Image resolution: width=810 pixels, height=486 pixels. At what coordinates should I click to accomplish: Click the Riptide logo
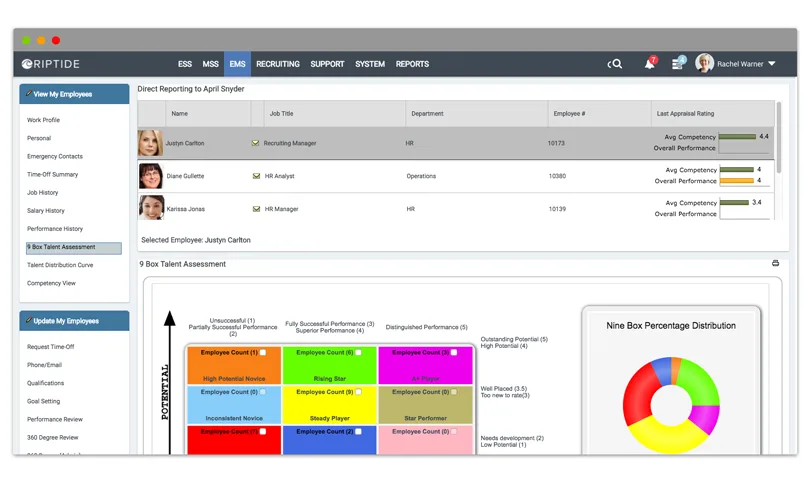click(51, 64)
